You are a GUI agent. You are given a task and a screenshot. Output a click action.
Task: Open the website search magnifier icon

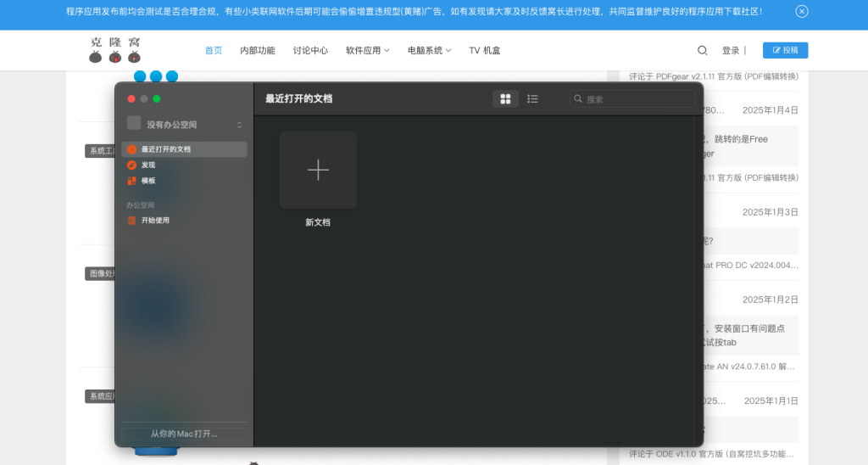pyautogui.click(x=702, y=50)
